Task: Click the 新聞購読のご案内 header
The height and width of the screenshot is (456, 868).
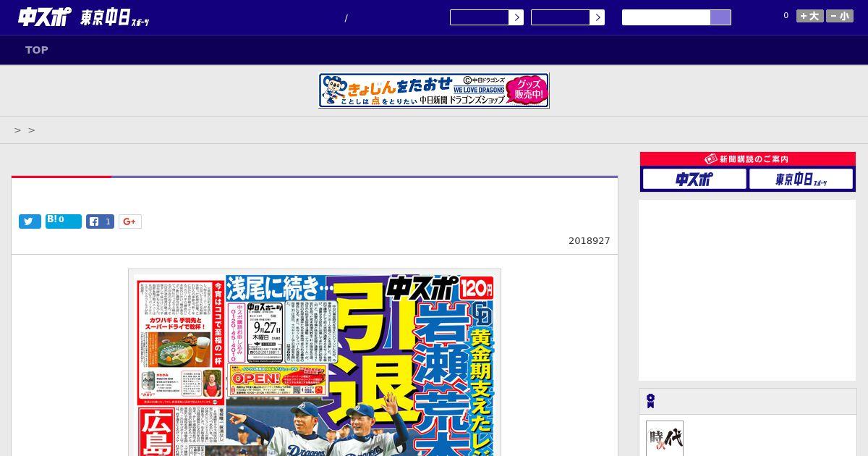Action: (x=748, y=159)
